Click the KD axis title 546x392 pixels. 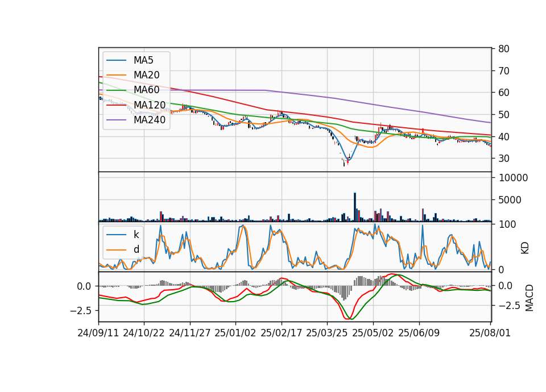(x=525, y=248)
